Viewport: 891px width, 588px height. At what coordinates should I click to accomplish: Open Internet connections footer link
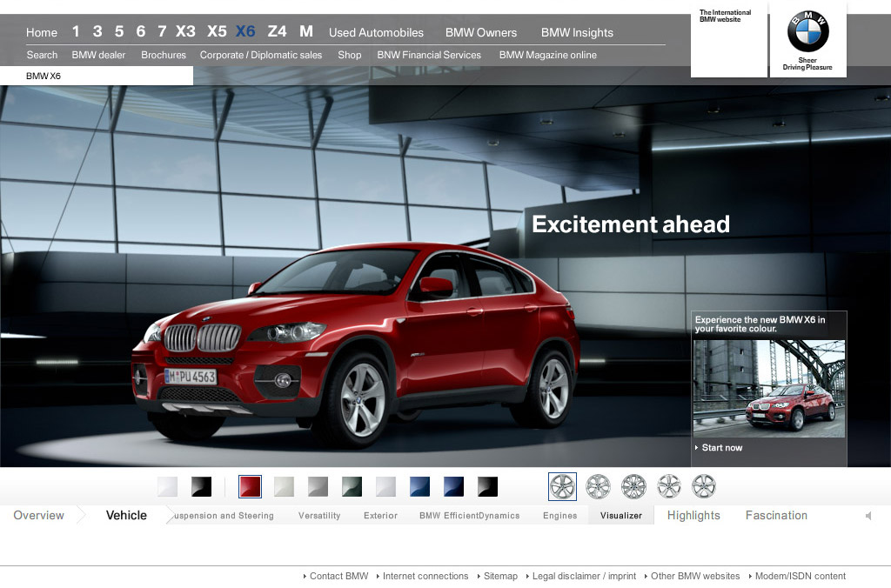point(425,576)
